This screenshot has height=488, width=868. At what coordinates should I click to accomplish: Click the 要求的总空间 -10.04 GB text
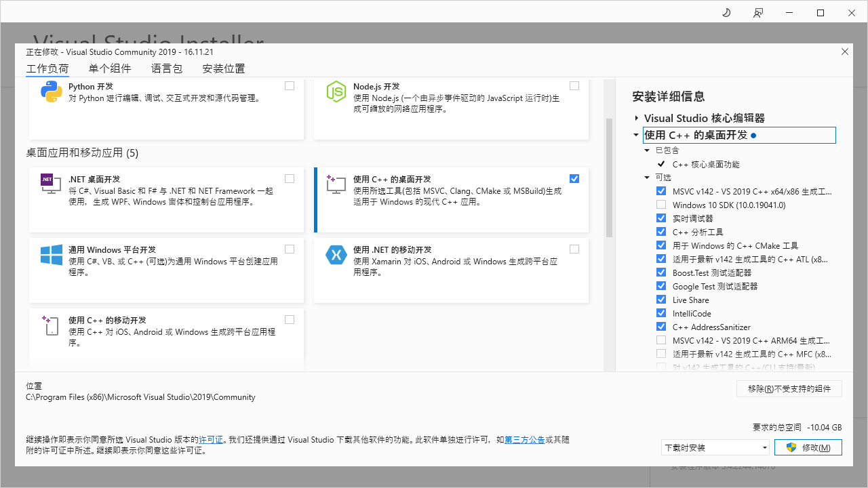pos(797,428)
